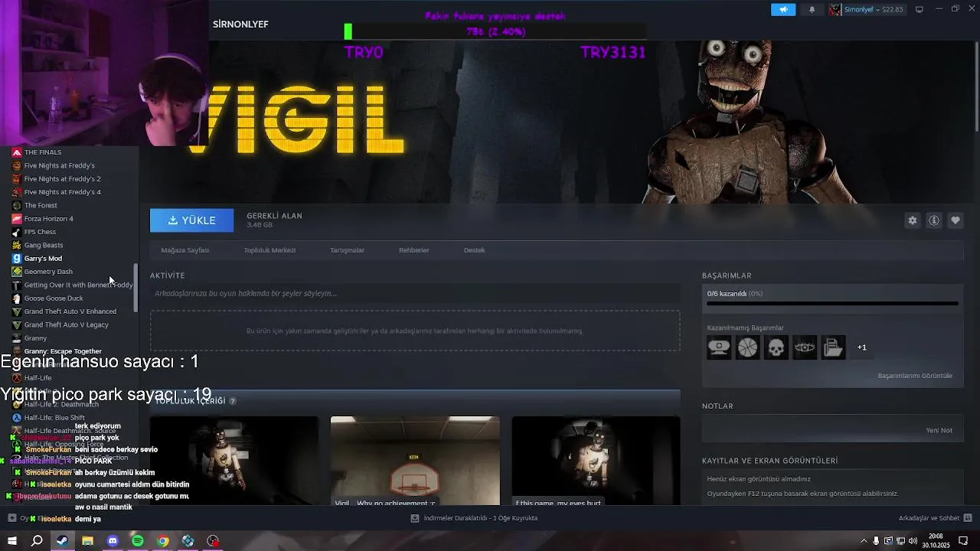Open the help icon beside Topluluk İçeriği
This screenshot has height=551, width=980.
tap(233, 401)
